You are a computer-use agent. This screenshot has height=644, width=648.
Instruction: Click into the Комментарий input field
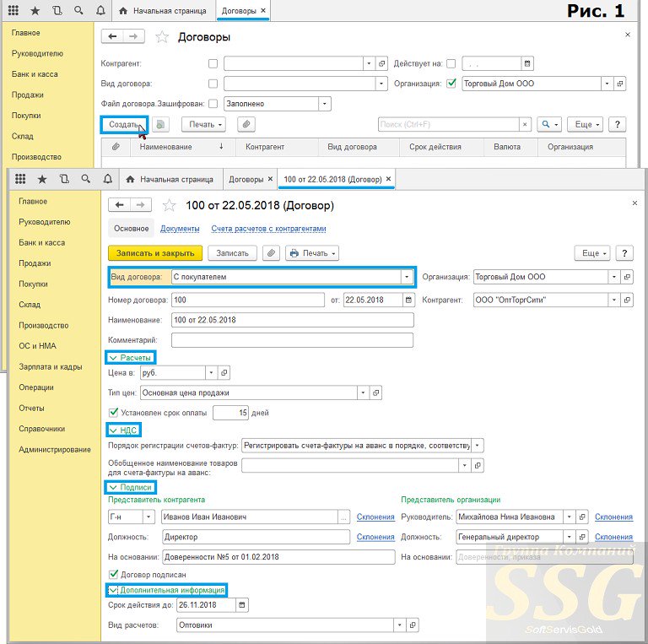(292, 340)
